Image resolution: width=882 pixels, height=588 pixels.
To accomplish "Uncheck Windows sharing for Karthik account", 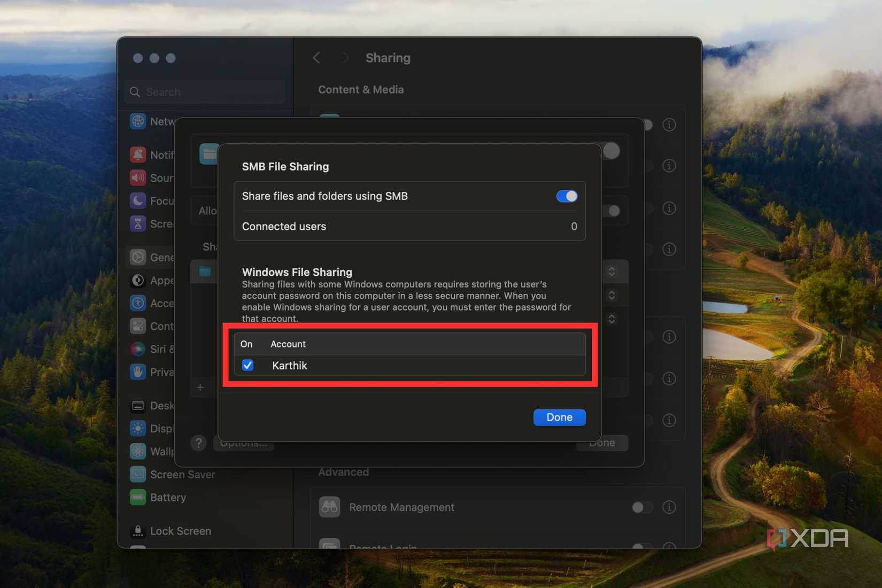I will [x=247, y=365].
